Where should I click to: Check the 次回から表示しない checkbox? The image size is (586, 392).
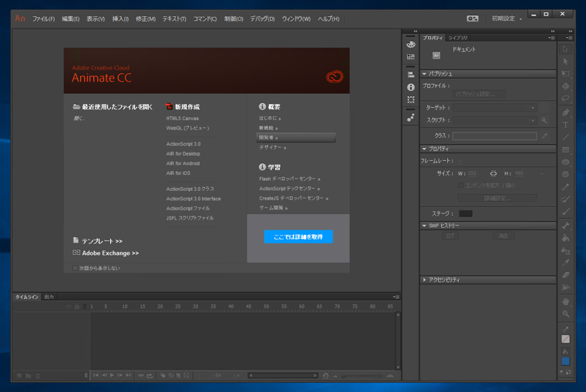(x=75, y=268)
